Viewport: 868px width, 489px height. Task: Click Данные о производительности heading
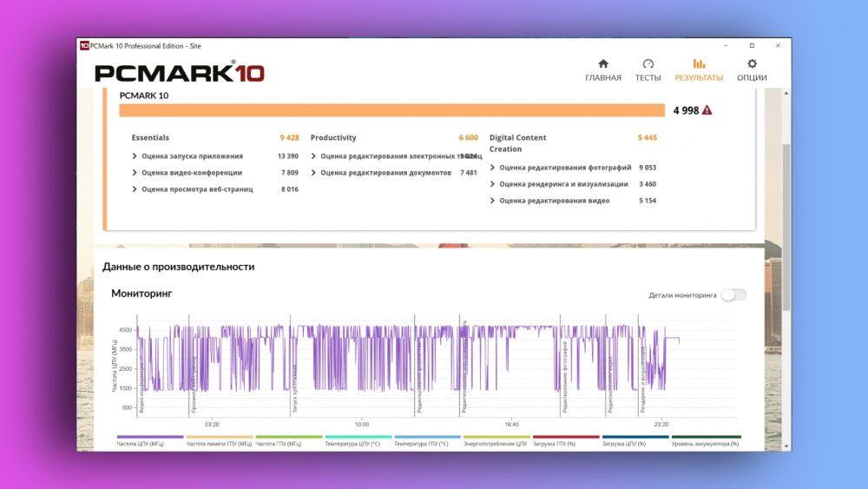[178, 267]
